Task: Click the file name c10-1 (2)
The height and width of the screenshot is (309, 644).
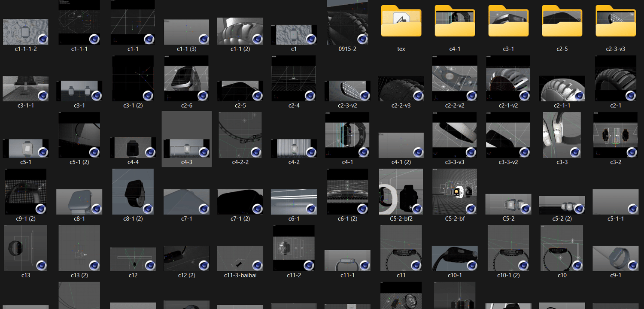Action: (x=508, y=276)
